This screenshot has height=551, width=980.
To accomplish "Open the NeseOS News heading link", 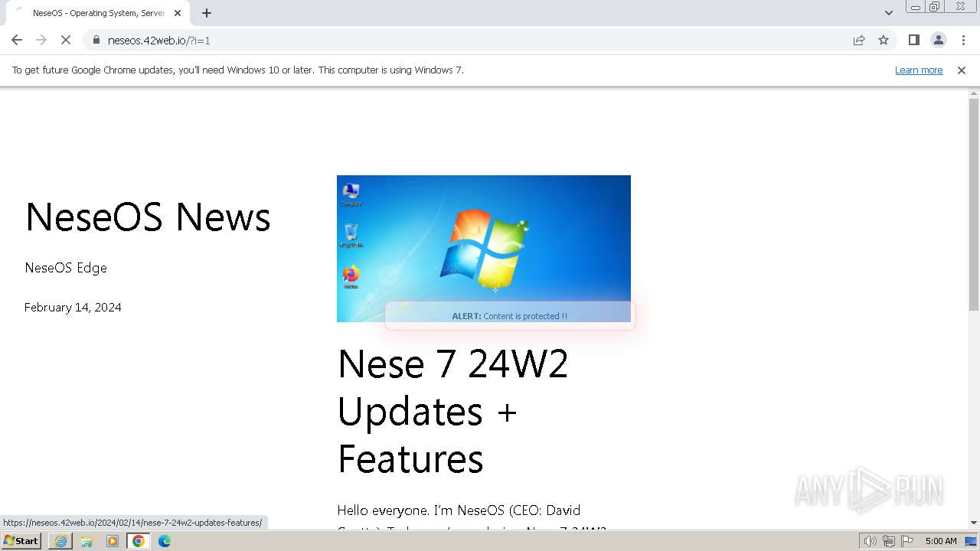I will click(148, 217).
